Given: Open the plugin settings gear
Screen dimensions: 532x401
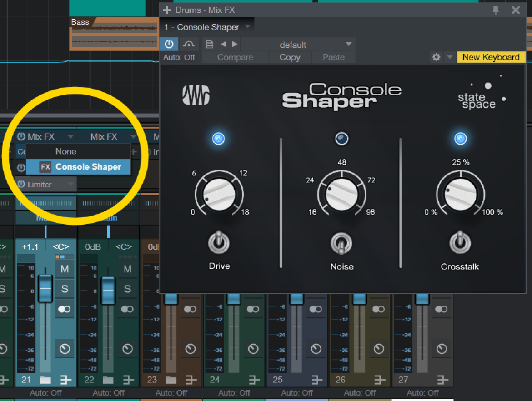Looking at the screenshot, I should (437, 57).
